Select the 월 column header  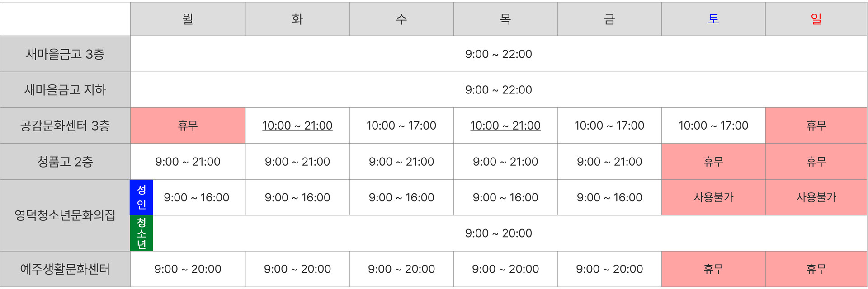coord(188,19)
